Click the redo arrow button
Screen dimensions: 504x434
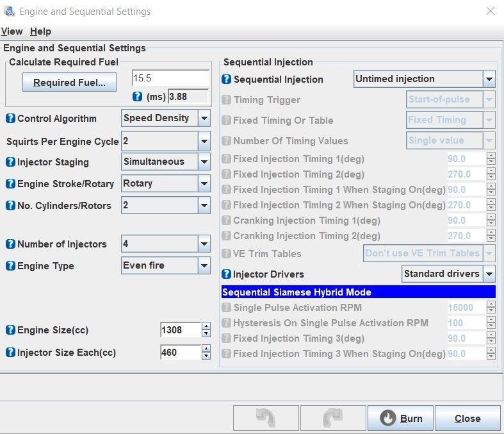point(332,418)
